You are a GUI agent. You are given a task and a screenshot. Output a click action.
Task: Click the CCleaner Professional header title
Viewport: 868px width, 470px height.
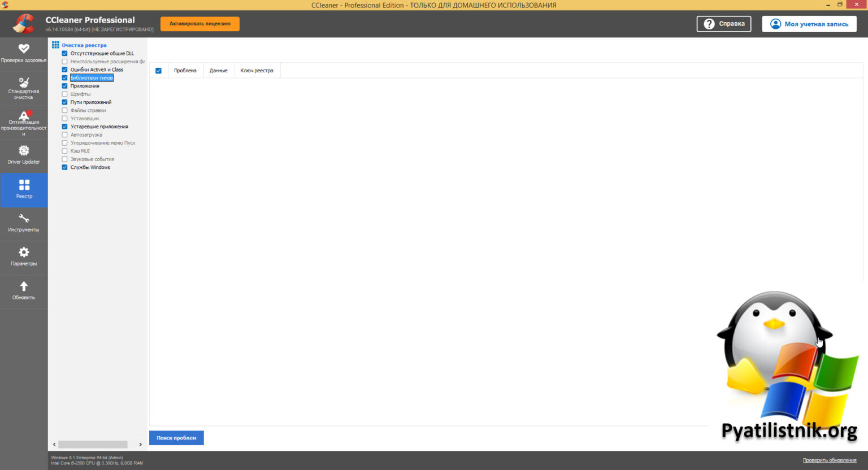[x=90, y=20]
